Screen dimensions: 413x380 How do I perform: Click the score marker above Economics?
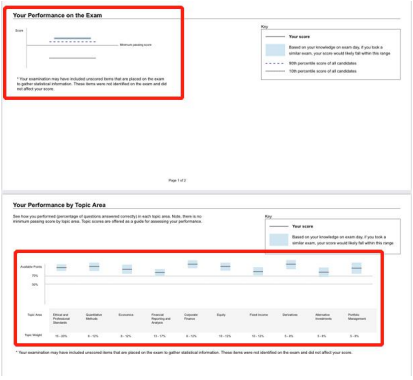pos(127,269)
